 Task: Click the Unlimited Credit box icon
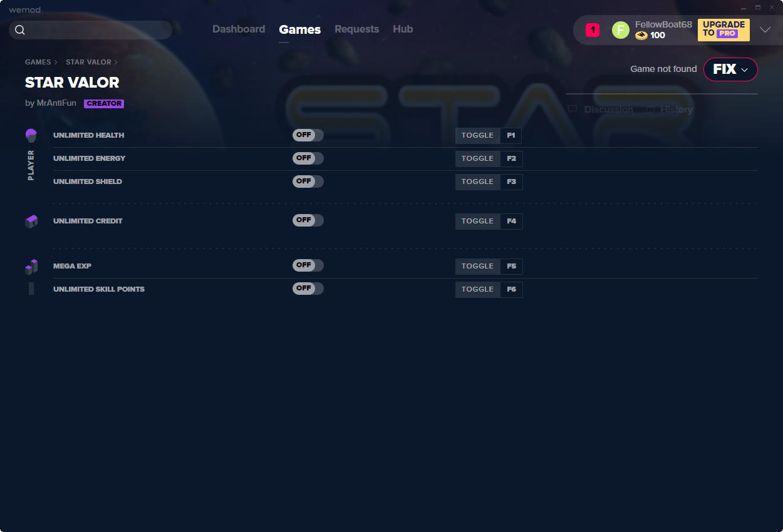click(x=31, y=222)
